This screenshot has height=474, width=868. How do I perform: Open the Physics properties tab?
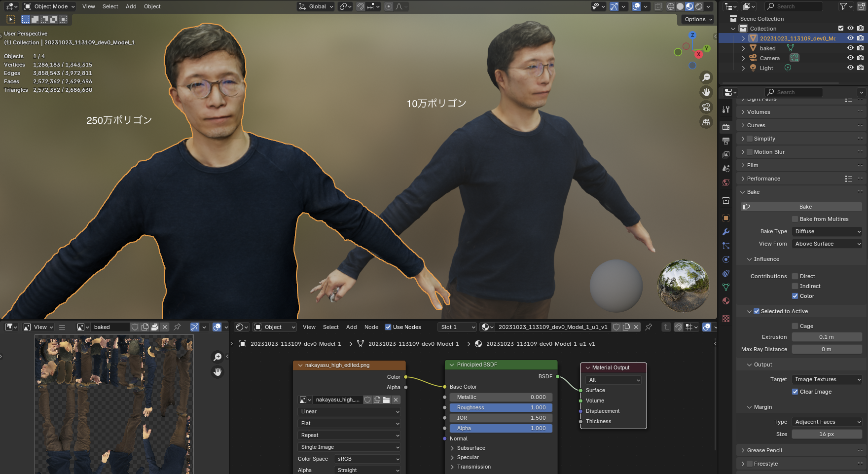(x=726, y=259)
